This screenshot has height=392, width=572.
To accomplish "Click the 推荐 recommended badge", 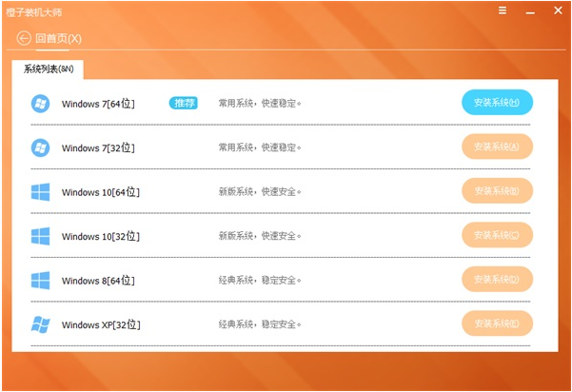I will tap(184, 103).
